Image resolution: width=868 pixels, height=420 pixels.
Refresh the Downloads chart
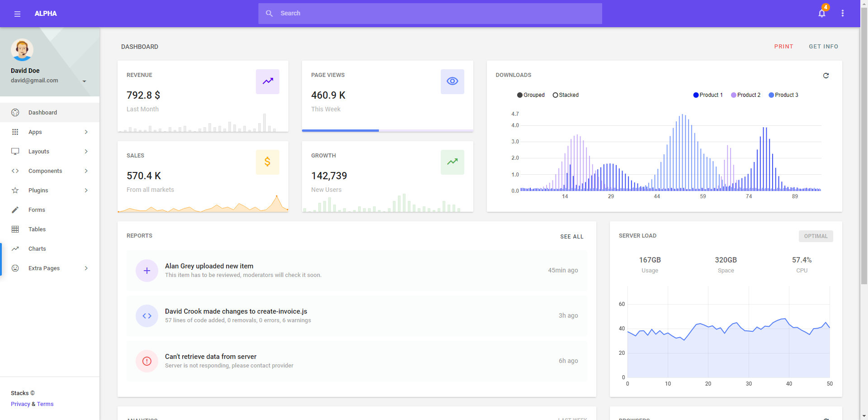826,76
